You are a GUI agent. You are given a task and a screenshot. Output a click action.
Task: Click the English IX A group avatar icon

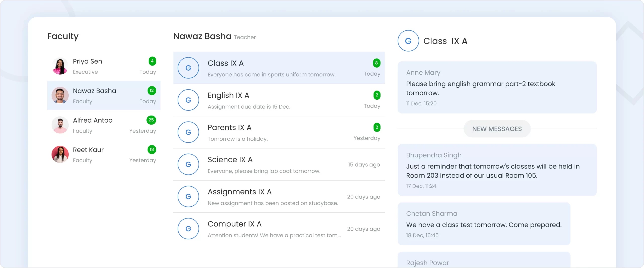188,100
